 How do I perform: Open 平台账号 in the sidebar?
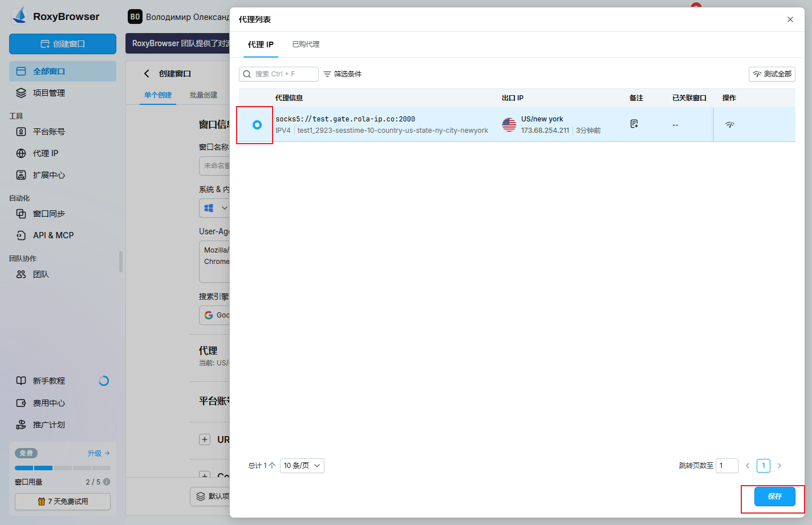click(62, 131)
